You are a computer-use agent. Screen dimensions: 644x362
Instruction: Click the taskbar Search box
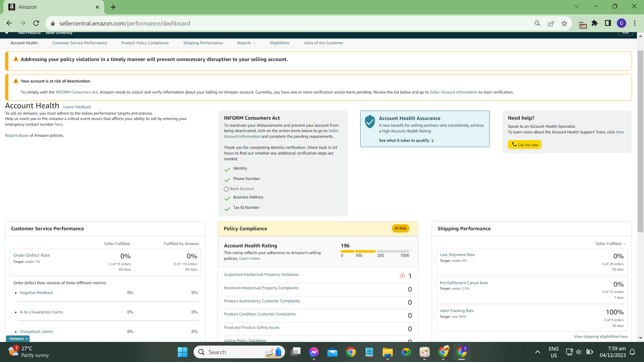(239, 352)
